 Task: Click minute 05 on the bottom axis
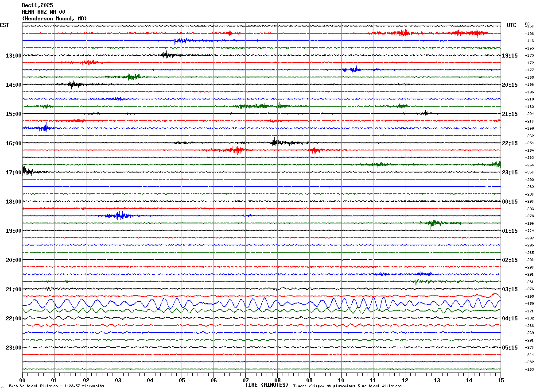pyautogui.click(x=182, y=380)
